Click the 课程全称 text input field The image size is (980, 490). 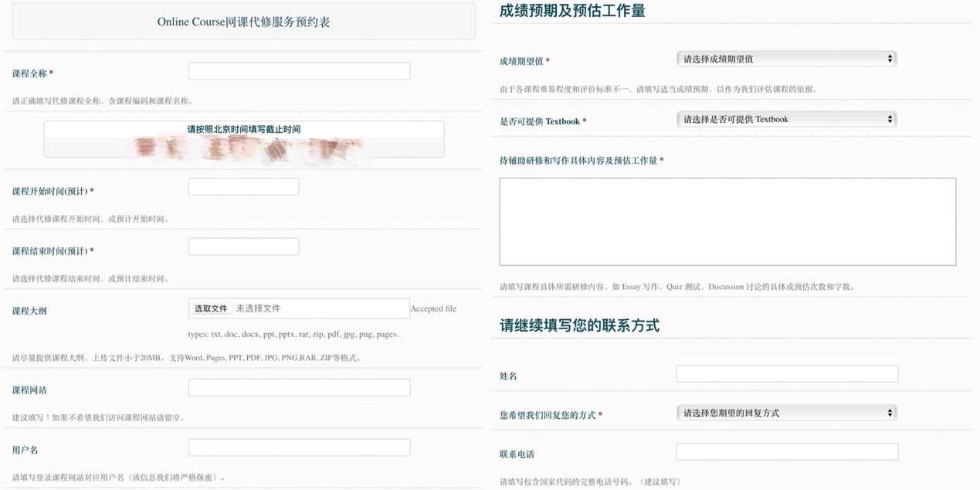point(297,70)
